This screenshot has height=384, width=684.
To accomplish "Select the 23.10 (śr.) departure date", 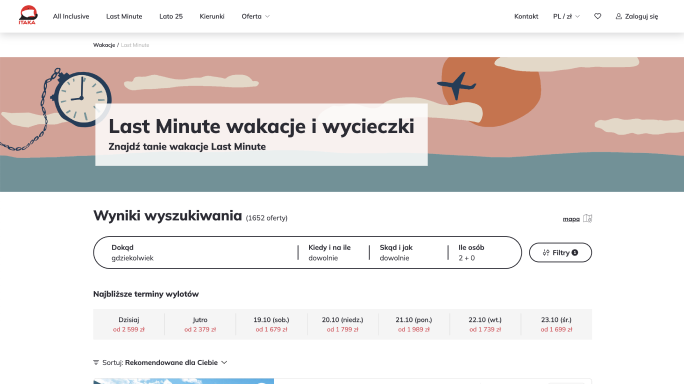I will [556, 324].
